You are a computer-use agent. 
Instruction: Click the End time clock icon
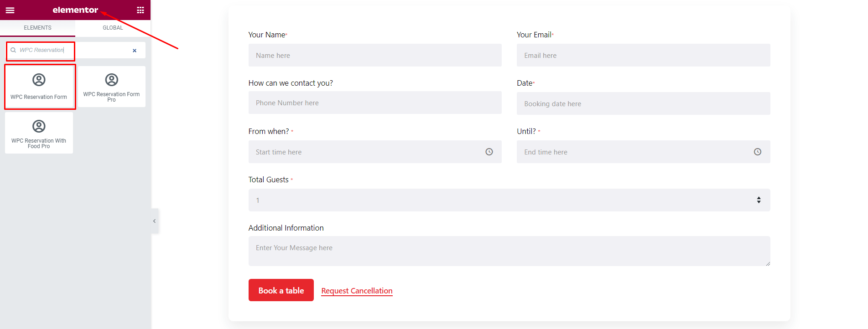coord(758,152)
